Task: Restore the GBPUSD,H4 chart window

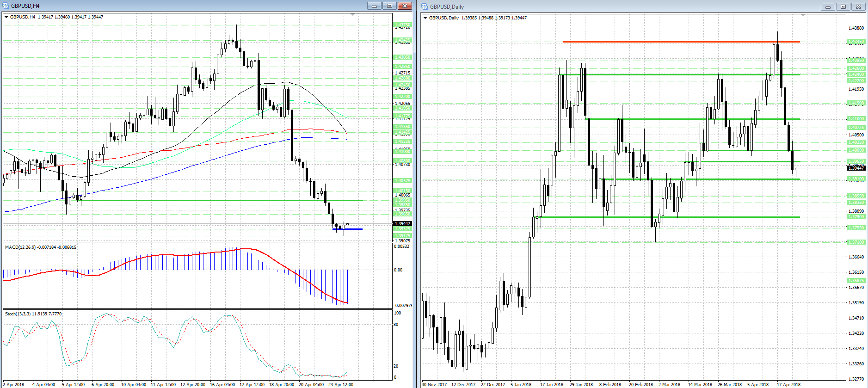Action: 389,6
